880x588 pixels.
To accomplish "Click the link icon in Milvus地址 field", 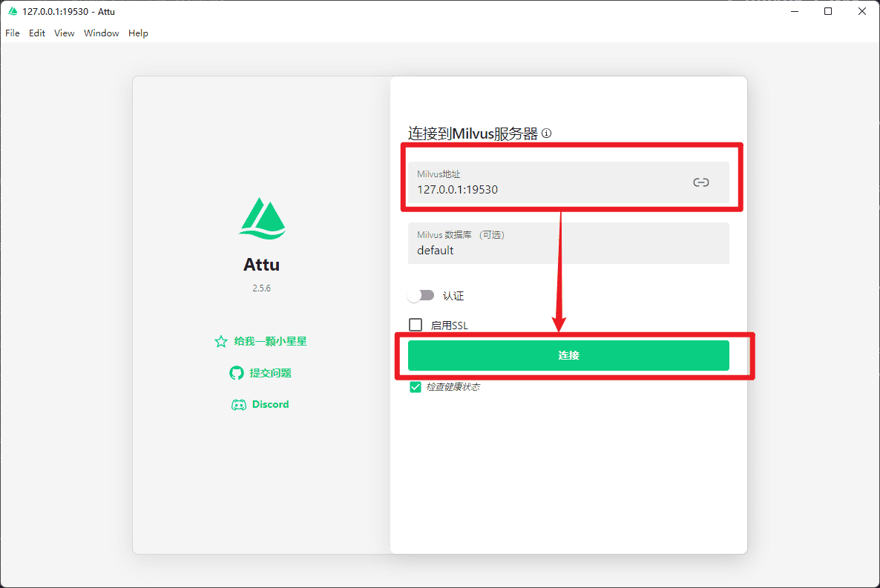I will (700, 182).
